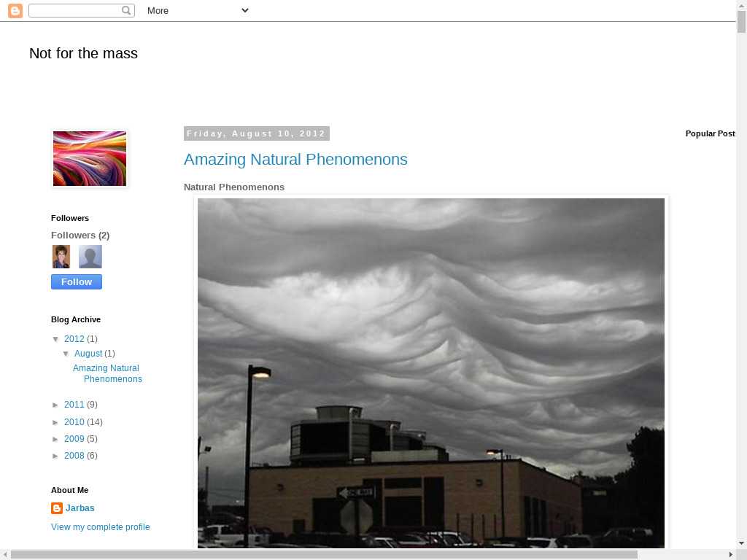Click the Jarbas author link

tap(80, 508)
